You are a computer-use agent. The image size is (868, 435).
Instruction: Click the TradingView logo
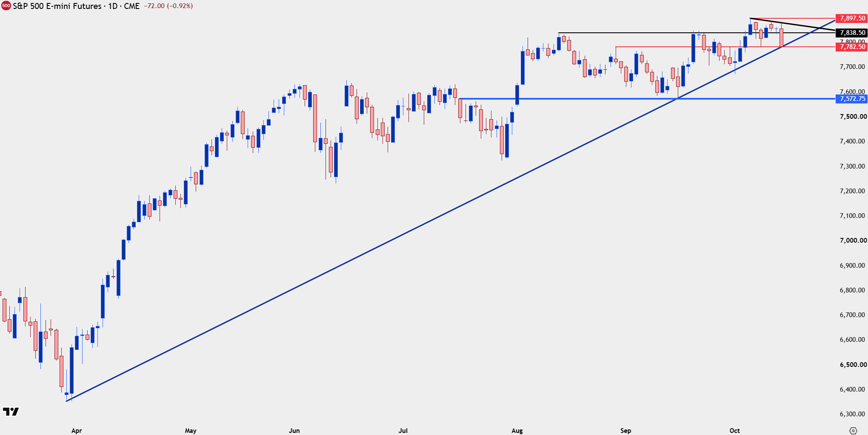click(11, 412)
